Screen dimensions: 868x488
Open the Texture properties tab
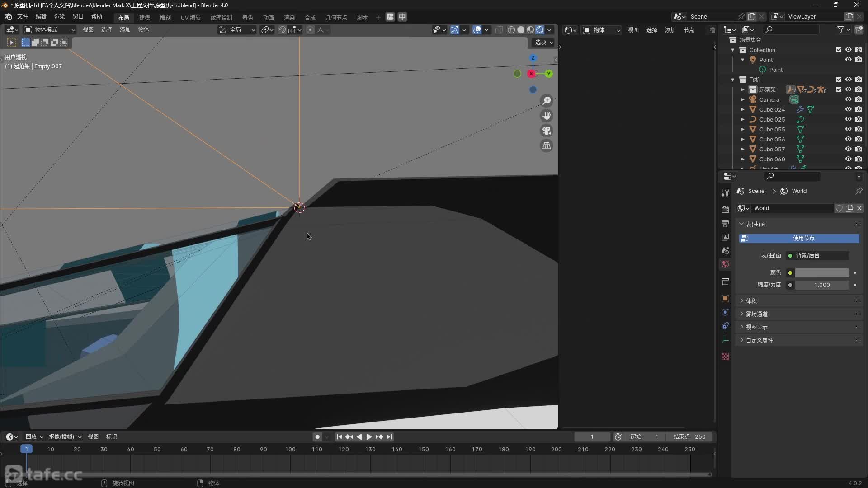click(725, 357)
